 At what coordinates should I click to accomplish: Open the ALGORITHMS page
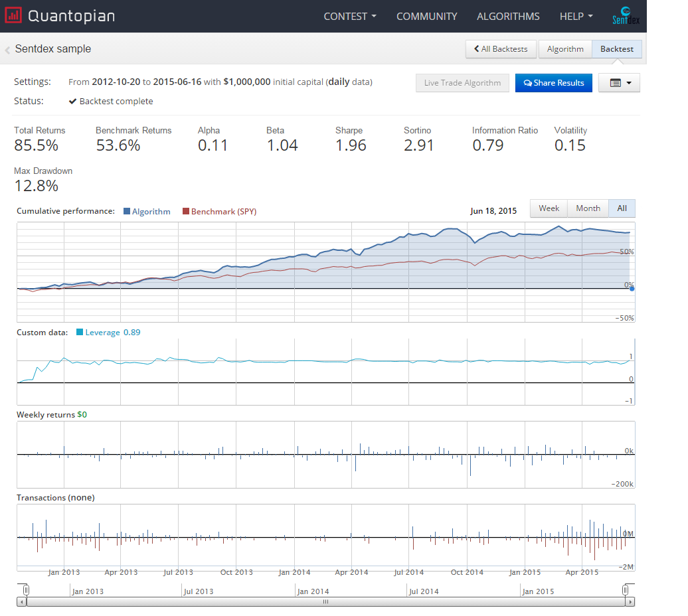[x=508, y=16]
